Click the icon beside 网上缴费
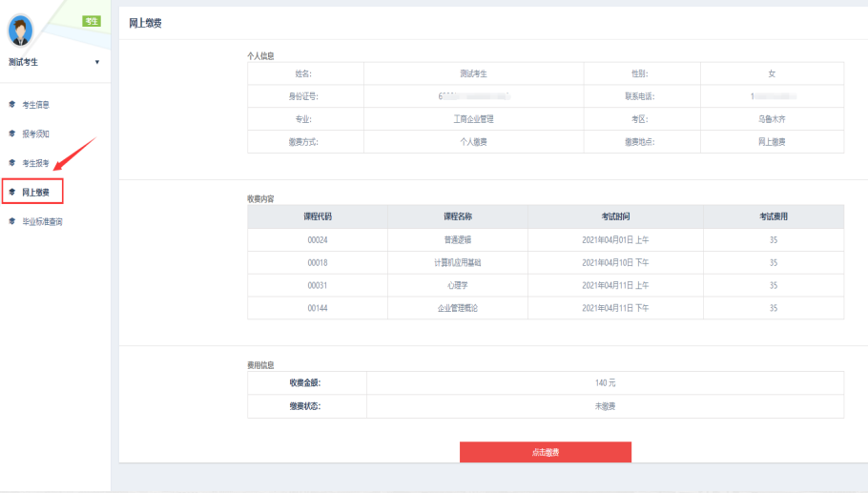The width and height of the screenshot is (868, 493). [x=11, y=192]
